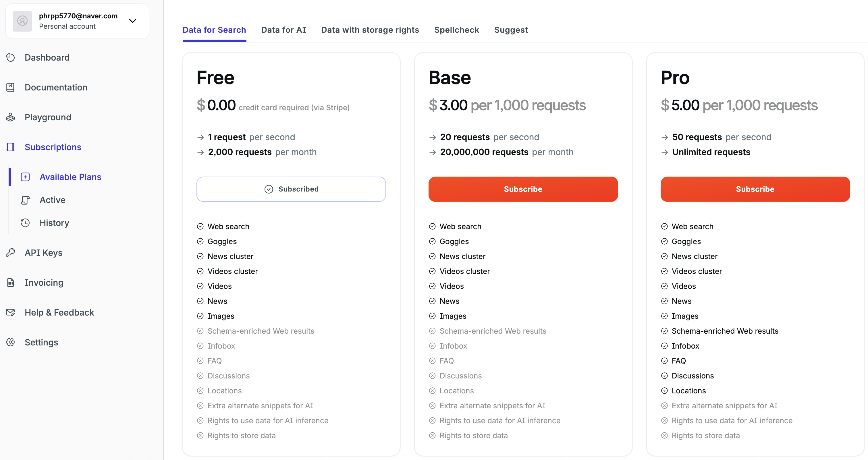Expand the account switcher chevron
This screenshot has width=868, height=460.
[x=133, y=21]
